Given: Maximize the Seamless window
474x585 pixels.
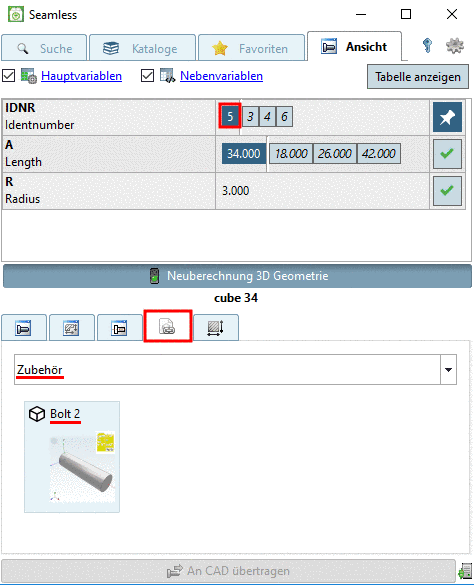Looking at the screenshot, I should click(406, 15).
